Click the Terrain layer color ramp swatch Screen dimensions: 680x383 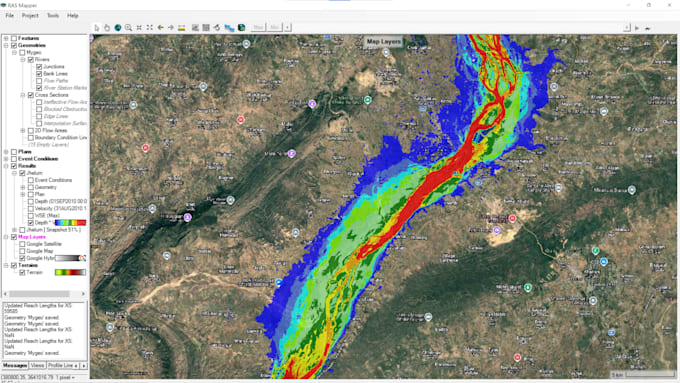70,272
